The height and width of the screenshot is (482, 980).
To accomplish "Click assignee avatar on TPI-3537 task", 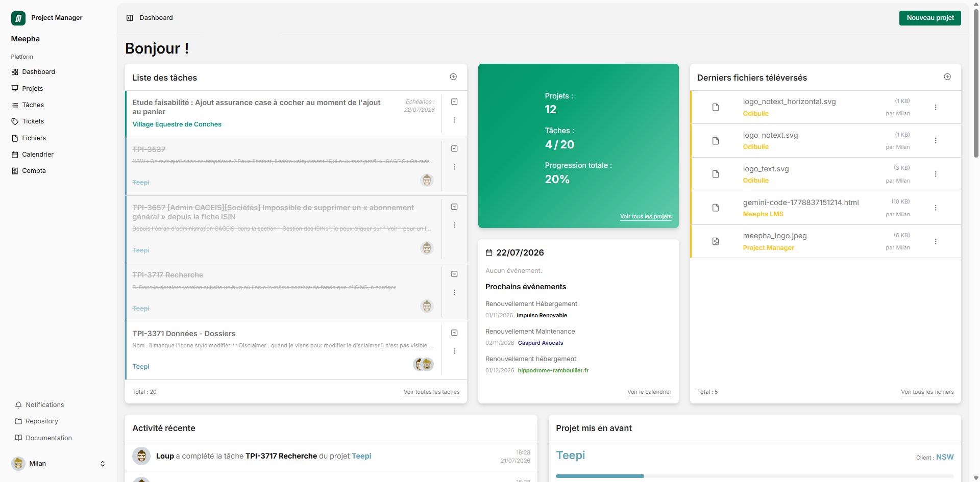I will (427, 180).
